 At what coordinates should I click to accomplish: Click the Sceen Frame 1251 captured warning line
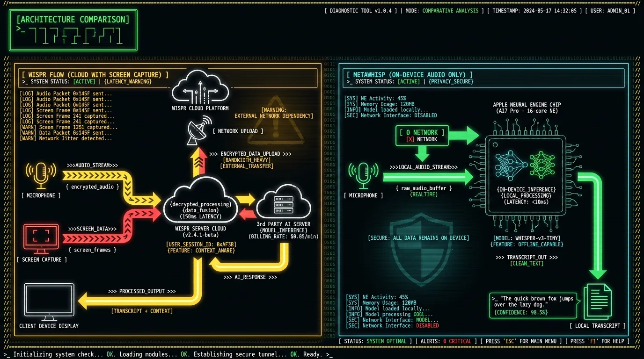coord(69,127)
